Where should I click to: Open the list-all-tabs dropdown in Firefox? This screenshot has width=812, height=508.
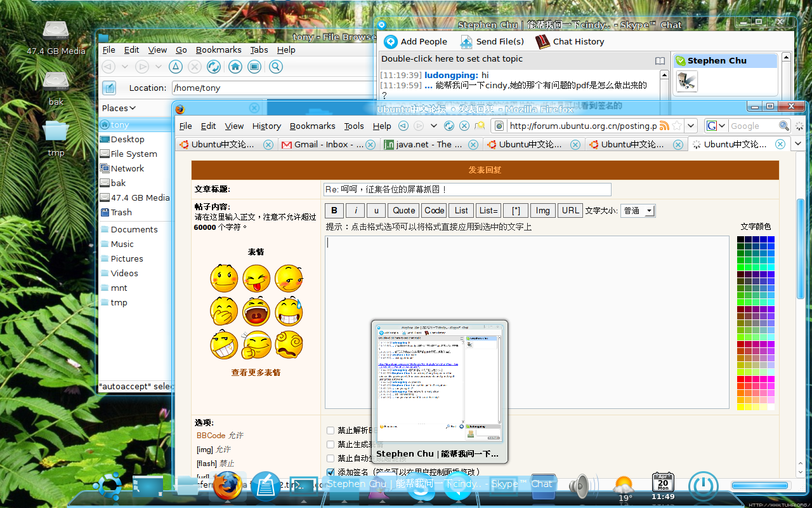point(799,144)
